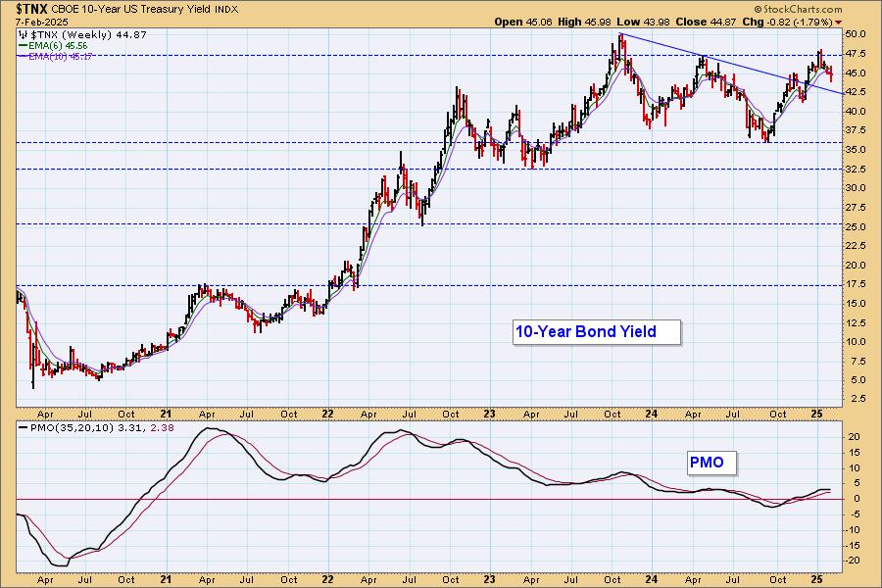Screen dimensions: 882x588
Task: Click the blue 'PMO' annotation box
Action: click(711, 463)
